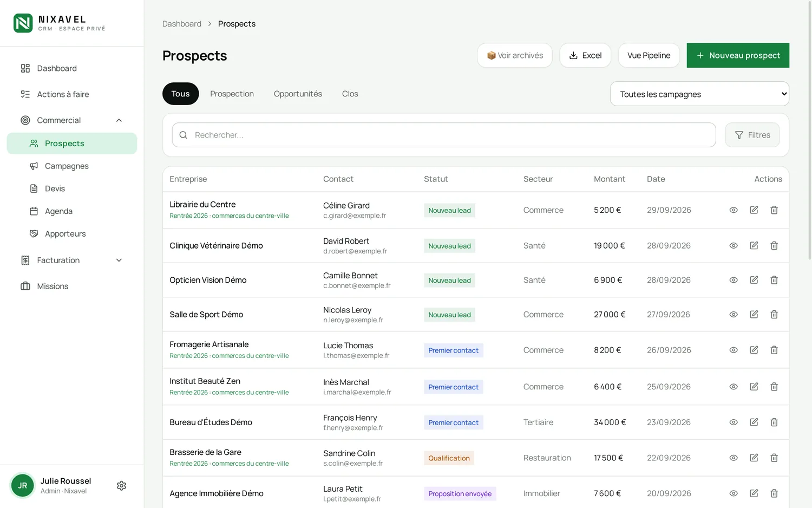
Task: Click the Nixavel logo icon
Action: click(23, 23)
